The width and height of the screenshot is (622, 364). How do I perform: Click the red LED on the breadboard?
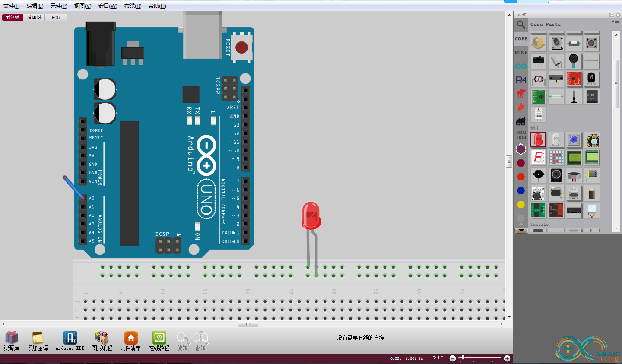pos(311,215)
